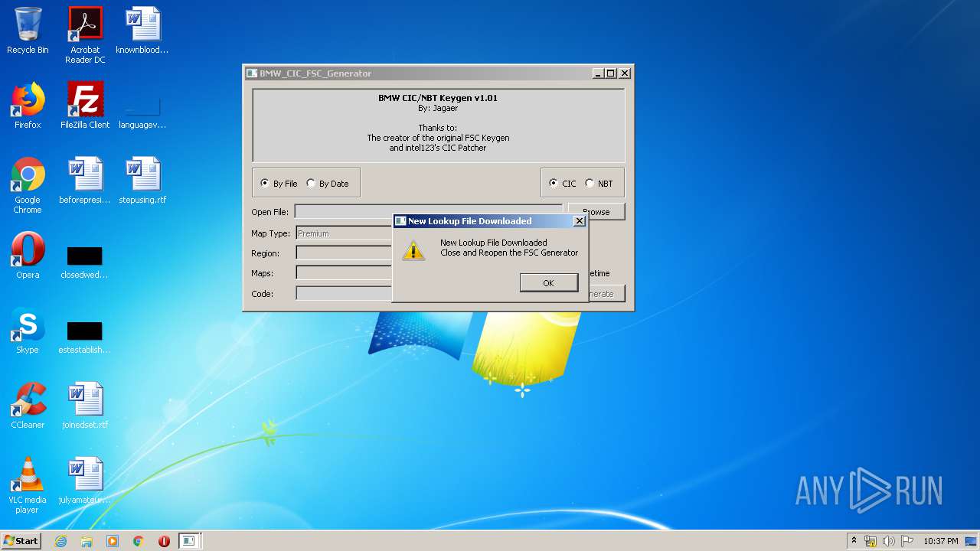Close the New Lookup File Downloaded dialog
Viewport: 980px width, 551px height.
point(580,221)
